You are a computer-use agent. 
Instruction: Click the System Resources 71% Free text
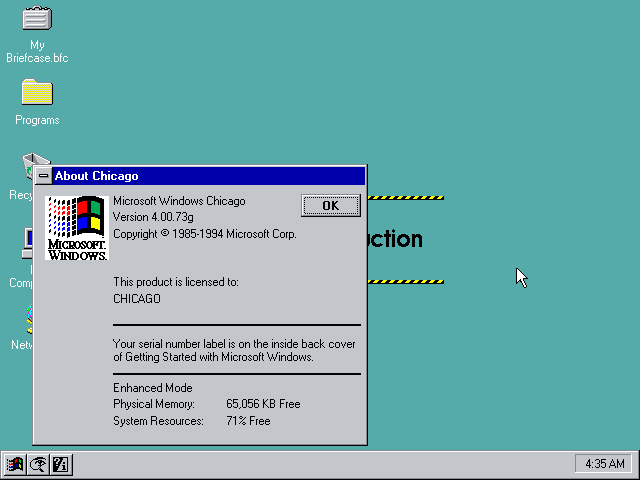click(248, 421)
